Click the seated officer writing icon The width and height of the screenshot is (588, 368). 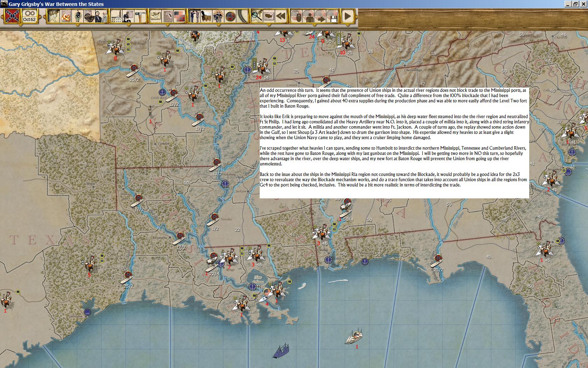pyautogui.click(x=128, y=16)
